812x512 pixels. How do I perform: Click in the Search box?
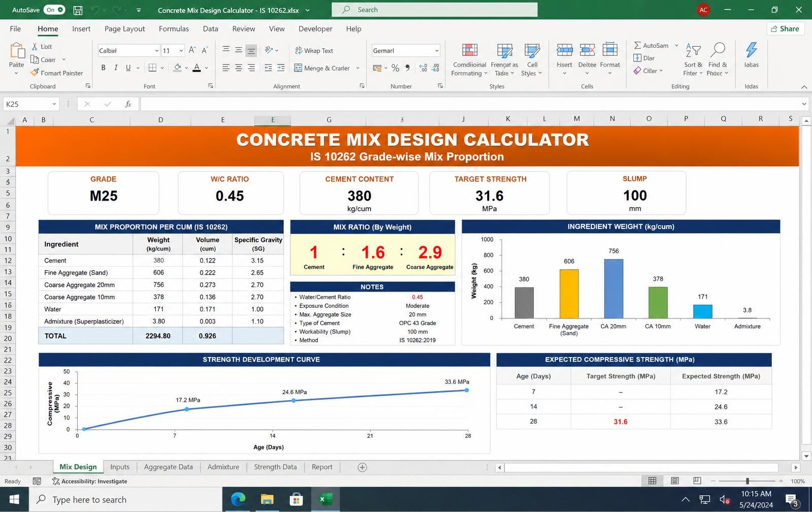click(434, 10)
